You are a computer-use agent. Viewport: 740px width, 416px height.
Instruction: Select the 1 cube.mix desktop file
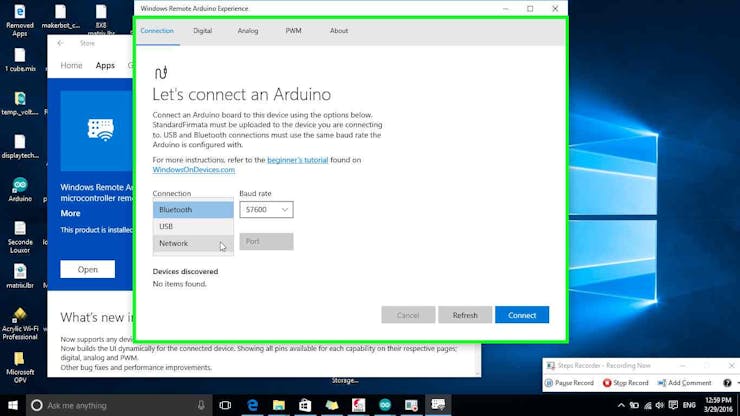tap(20, 60)
